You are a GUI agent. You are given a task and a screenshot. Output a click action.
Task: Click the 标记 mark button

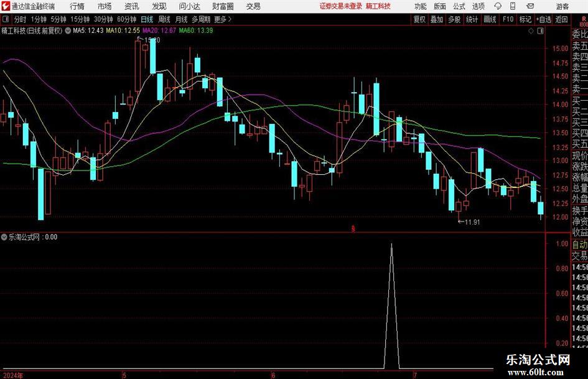[x=525, y=19]
